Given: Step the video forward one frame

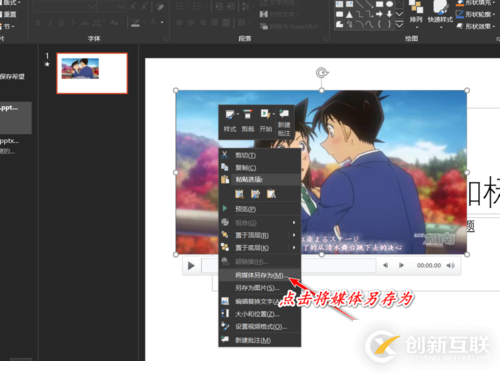Looking at the screenshot, I should tap(401, 265).
